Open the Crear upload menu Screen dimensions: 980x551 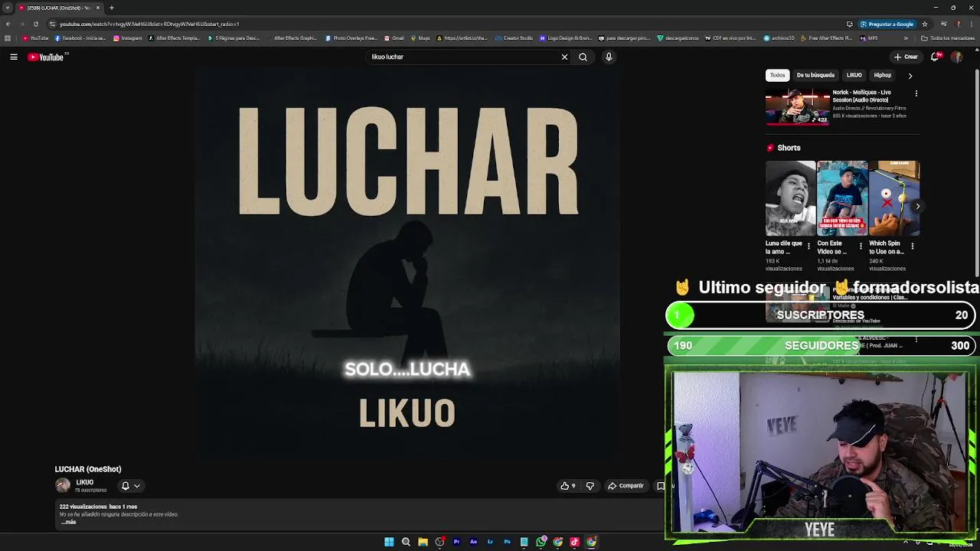(x=906, y=57)
